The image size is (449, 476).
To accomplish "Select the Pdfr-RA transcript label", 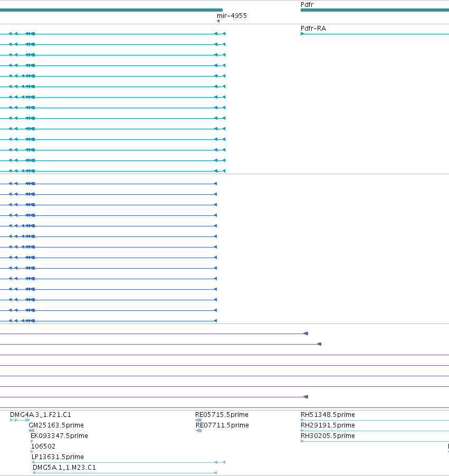I will [313, 28].
